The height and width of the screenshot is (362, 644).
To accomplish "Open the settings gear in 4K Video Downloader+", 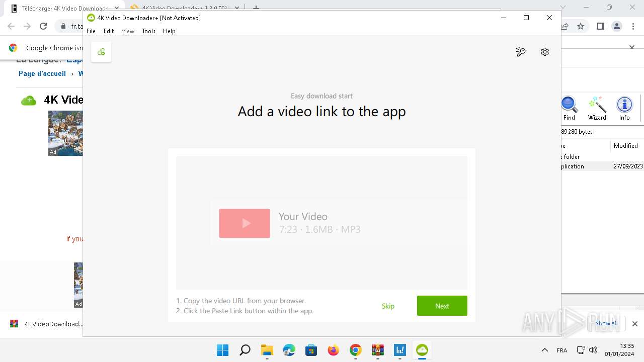I will click(545, 52).
